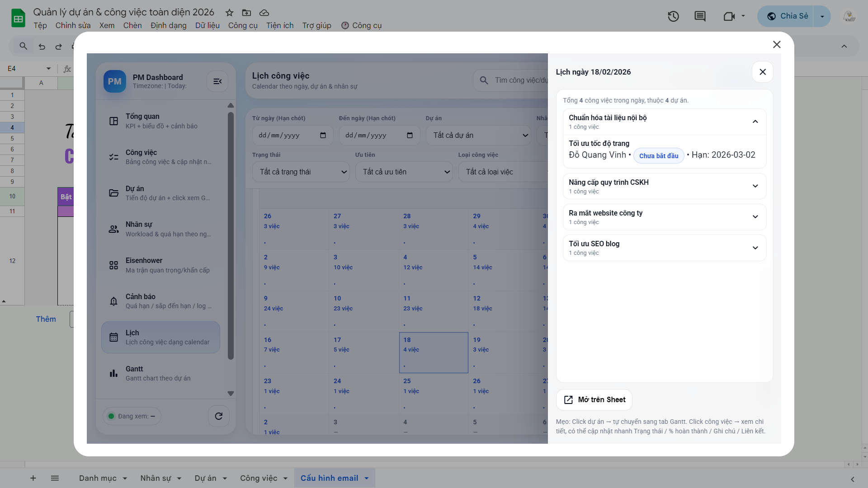Expand Tối ưu SEO blog group
Viewport: 868px width, 488px height.
[755, 248]
